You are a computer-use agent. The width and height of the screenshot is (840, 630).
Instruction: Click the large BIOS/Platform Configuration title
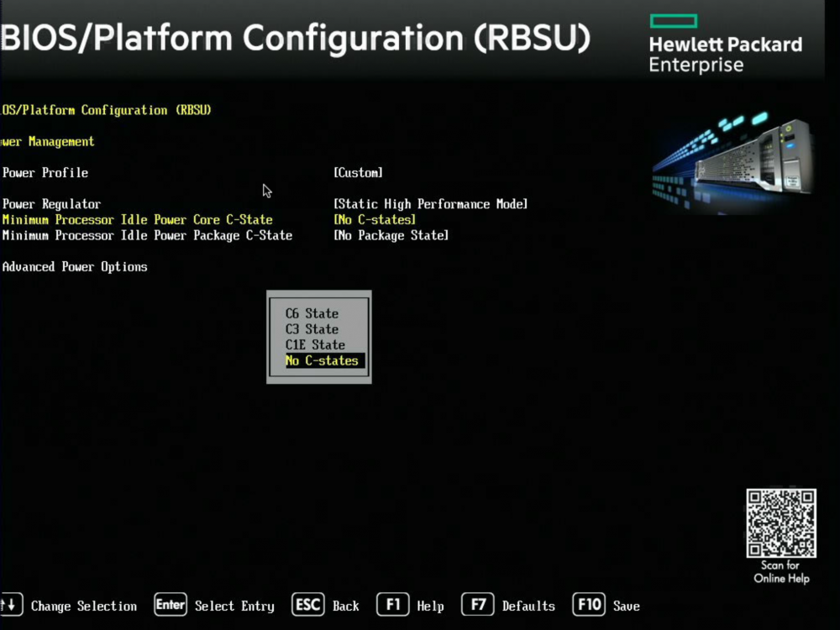(x=296, y=39)
